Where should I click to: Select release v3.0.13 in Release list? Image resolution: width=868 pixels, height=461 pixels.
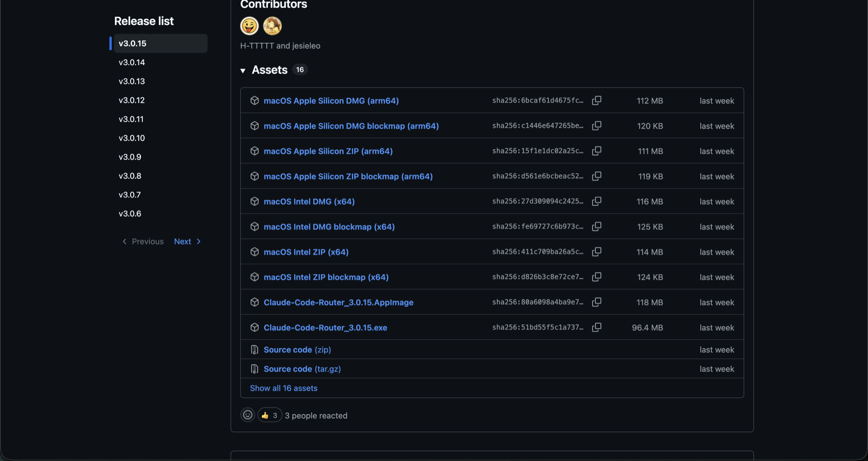132,81
